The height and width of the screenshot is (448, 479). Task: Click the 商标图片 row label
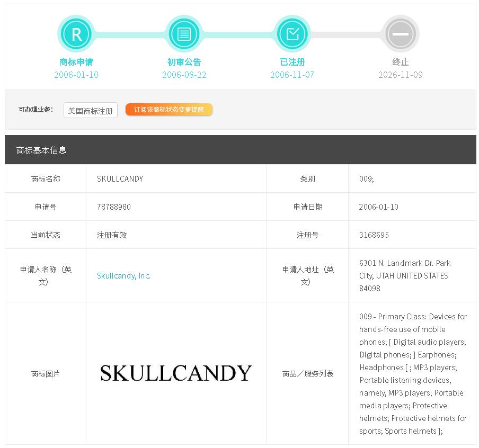click(46, 374)
